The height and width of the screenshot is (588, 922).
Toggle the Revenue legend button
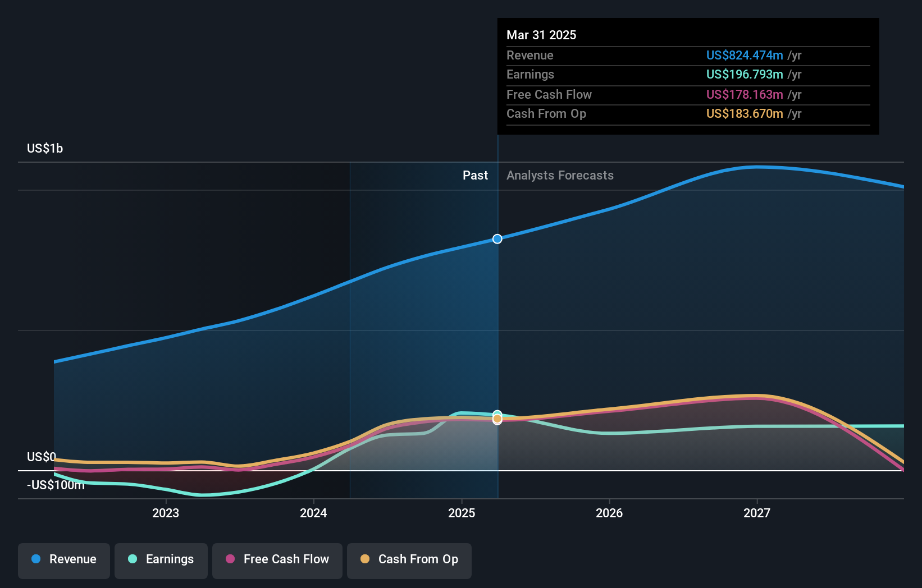(x=64, y=561)
